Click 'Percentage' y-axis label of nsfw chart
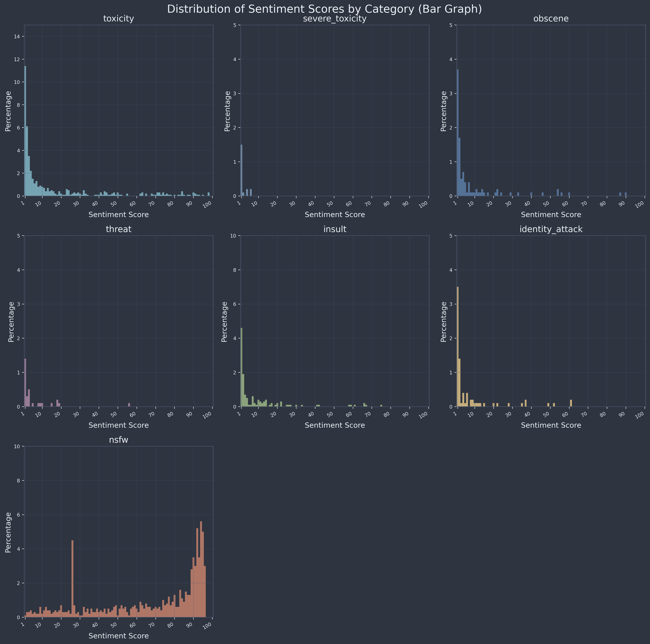 click(x=8, y=532)
